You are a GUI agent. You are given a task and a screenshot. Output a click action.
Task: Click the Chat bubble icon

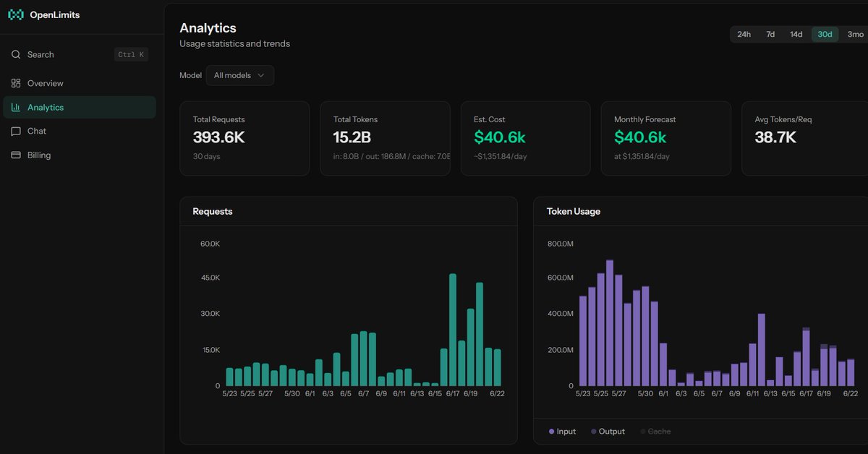coord(16,131)
